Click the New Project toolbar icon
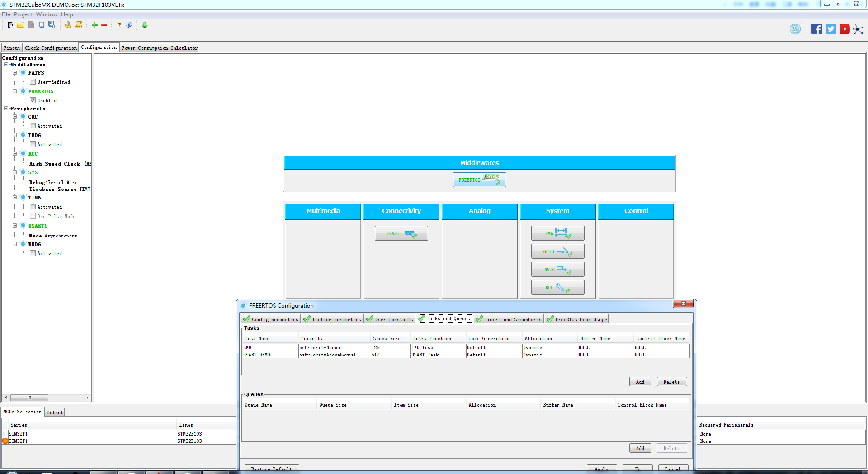Screen dimensions: 868x474 [10, 25]
